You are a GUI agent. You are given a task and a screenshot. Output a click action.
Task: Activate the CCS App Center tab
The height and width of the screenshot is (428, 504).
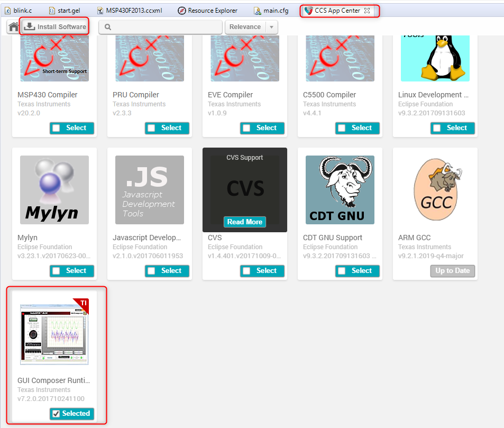click(337, 11)
